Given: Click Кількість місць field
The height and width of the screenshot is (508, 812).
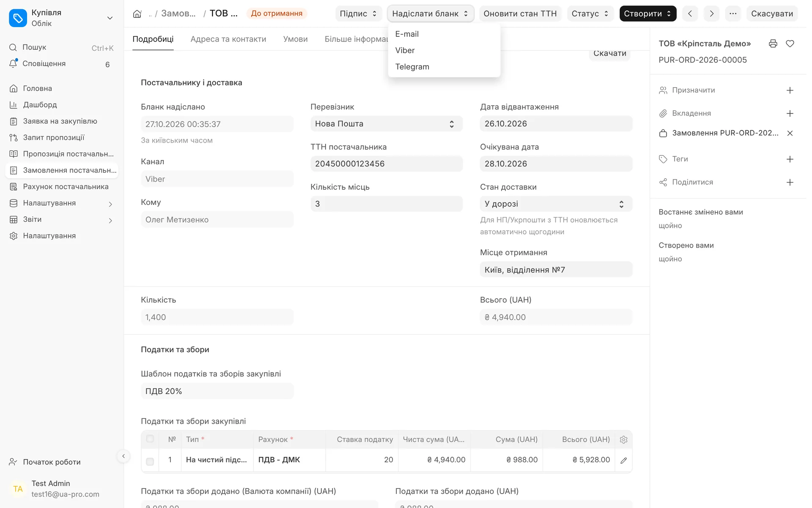Looking at the screenshot, I should (386, 204).
